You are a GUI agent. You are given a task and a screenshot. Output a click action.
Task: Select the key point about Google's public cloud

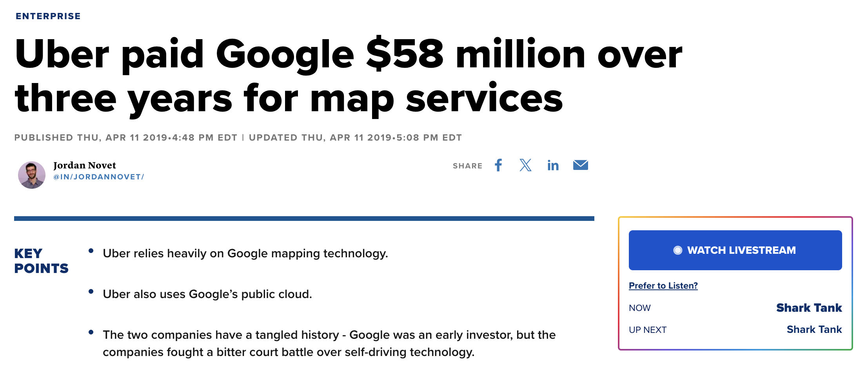pos(207,294)
